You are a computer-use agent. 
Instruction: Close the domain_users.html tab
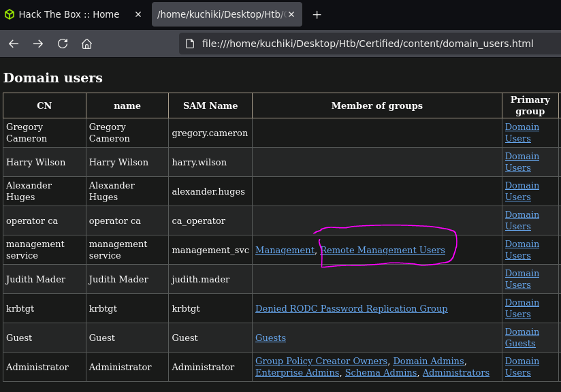pos(291,14)
